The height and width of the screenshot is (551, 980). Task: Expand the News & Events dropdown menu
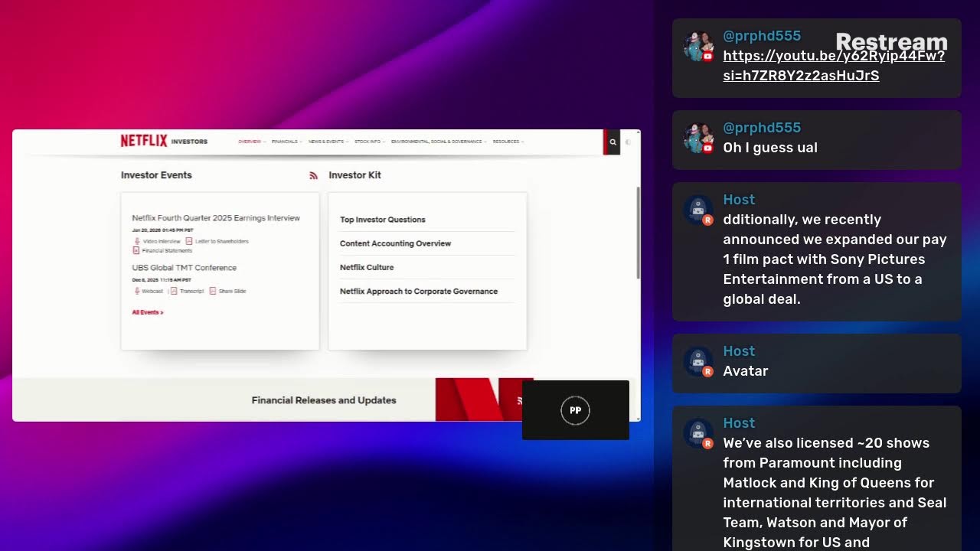coord(328,142)
